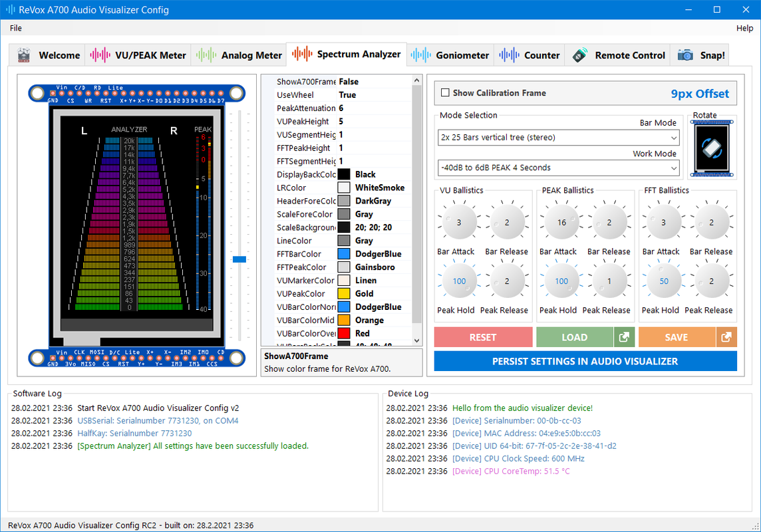Screen dimensions: 761x532
Task: Click the Rotate display icon
Action: 712,148
